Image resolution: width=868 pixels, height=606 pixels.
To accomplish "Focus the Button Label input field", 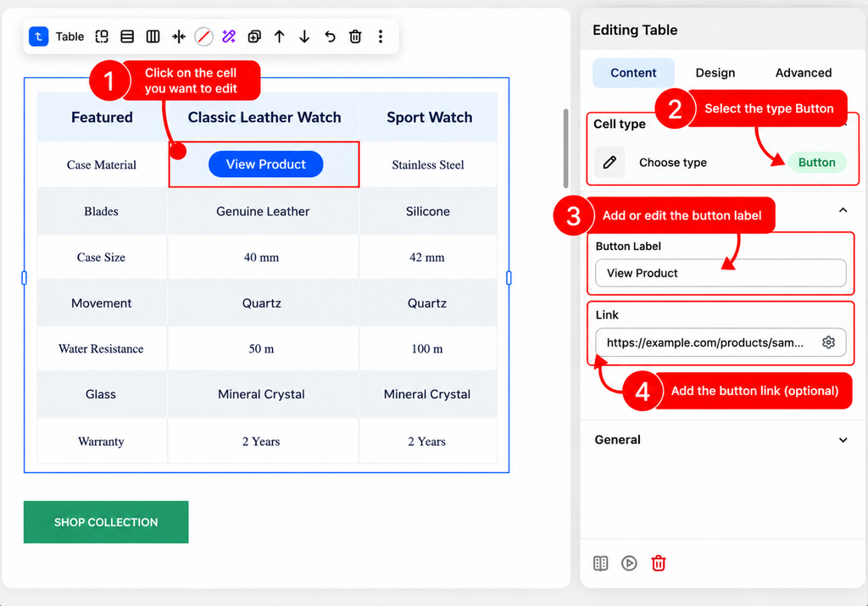I will (721, 273).
